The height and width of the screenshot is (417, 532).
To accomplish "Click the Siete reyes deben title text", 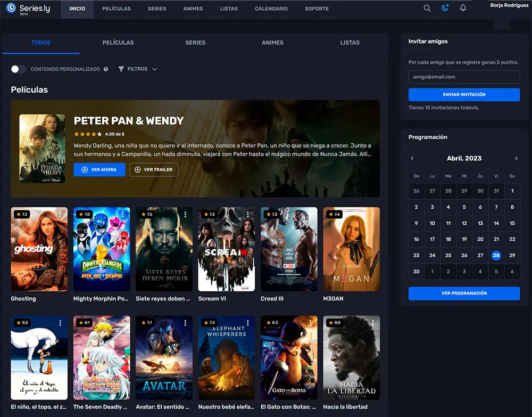I will coord(163,298).
